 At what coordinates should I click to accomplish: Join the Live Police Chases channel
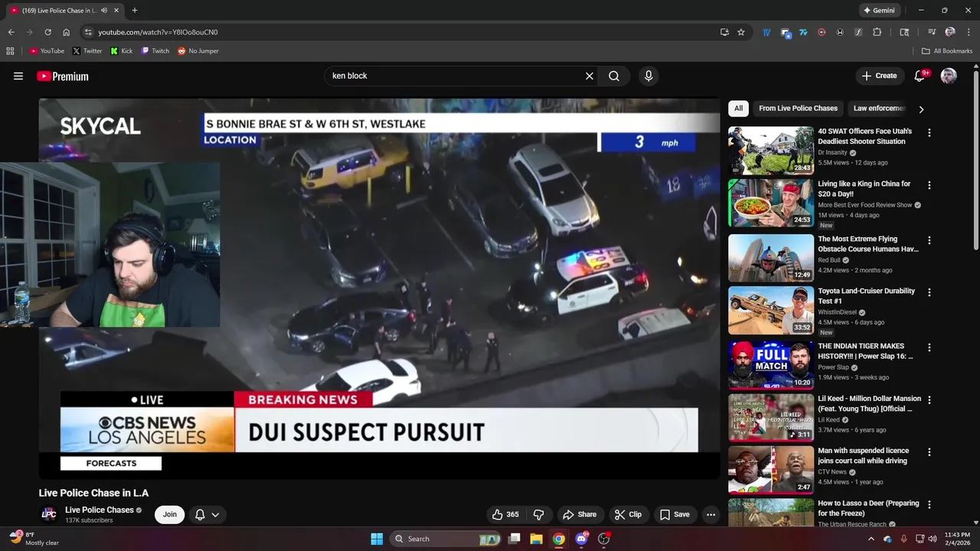click(170, 514)
